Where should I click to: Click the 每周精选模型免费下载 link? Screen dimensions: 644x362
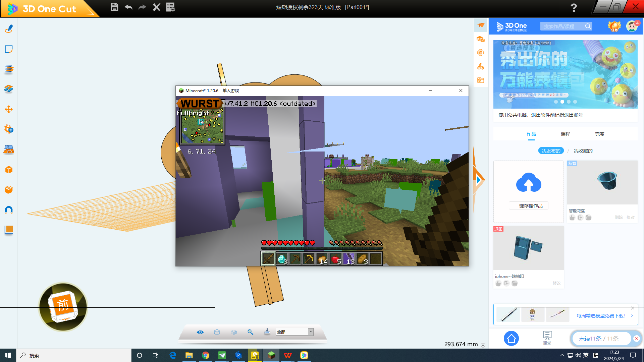pyautogui.click(x=601, y=315)
